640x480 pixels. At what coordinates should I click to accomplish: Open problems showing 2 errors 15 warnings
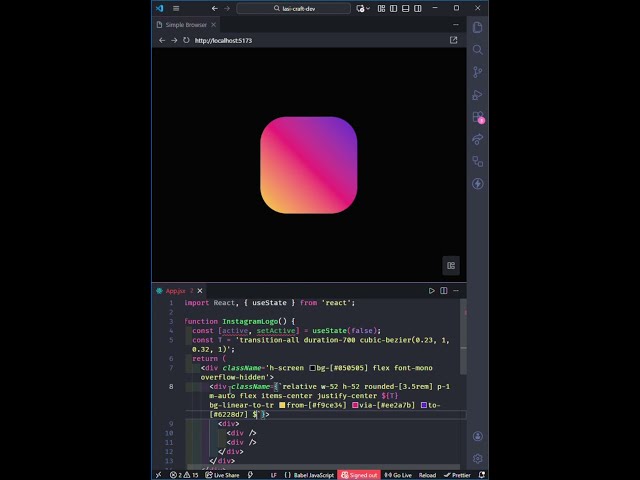[184, 475]
